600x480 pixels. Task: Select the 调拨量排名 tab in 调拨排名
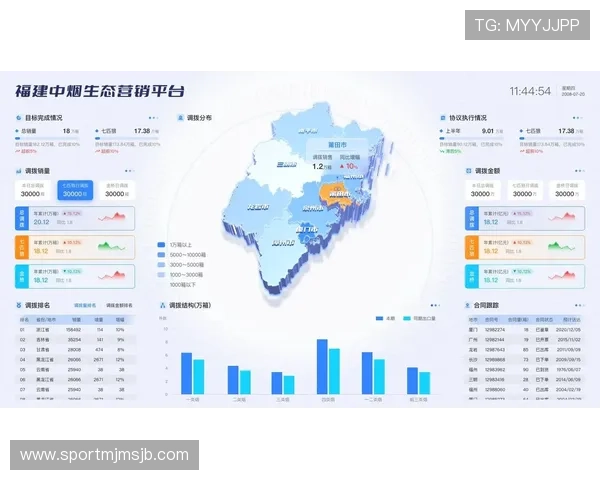85,305
